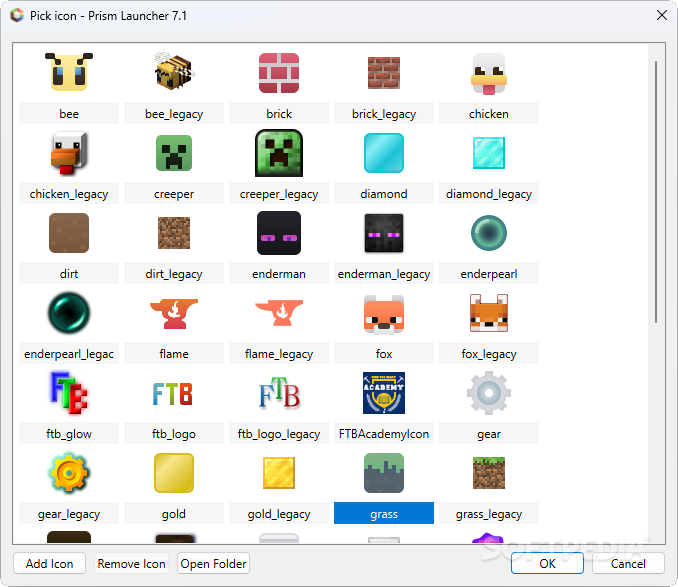Image resolution: width=678 pixels, height=587 pixels.
Task: Click the enderpearl text label
Action: (x=489, y=274)
